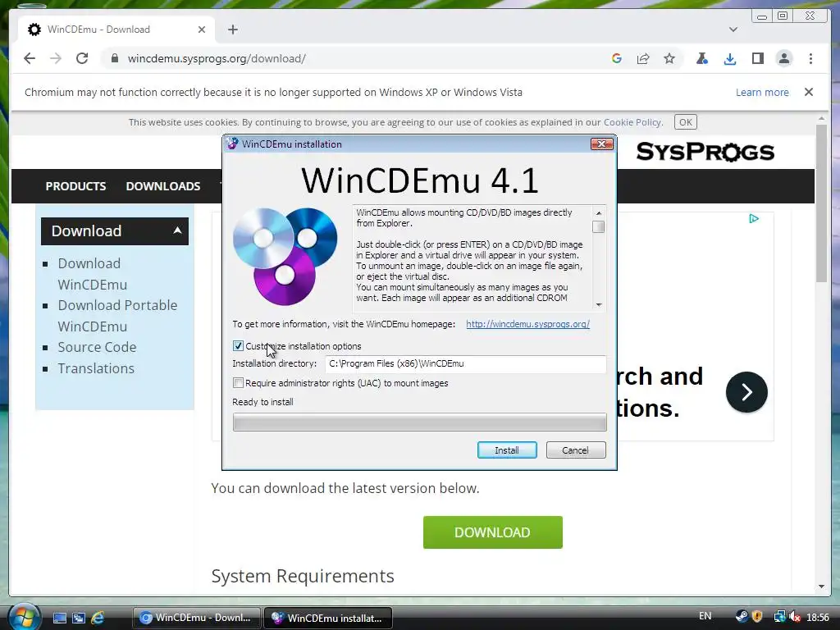840x630 pixels.
Task: Toggle the browser side panel
Action: pos(757,58)
